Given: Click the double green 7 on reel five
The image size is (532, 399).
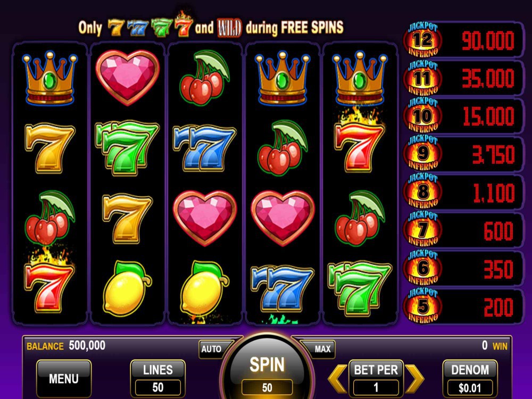Looking at the screenshot, I should coord(360,289).
